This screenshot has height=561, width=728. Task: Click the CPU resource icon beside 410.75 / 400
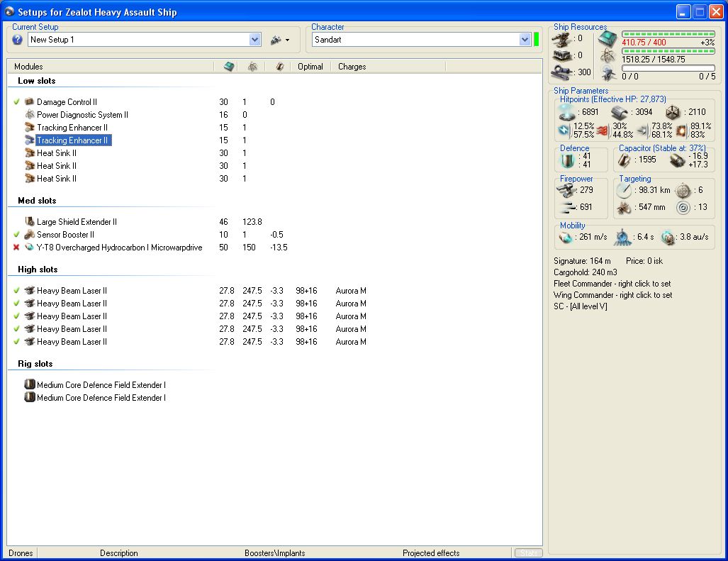pos(607,39)
